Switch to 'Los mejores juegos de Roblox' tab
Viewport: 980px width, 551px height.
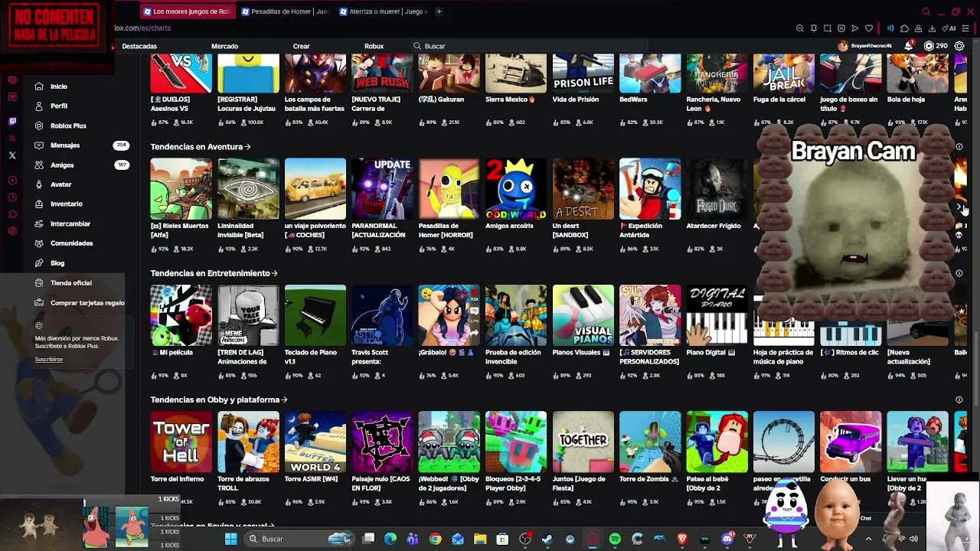click(188, 11)
